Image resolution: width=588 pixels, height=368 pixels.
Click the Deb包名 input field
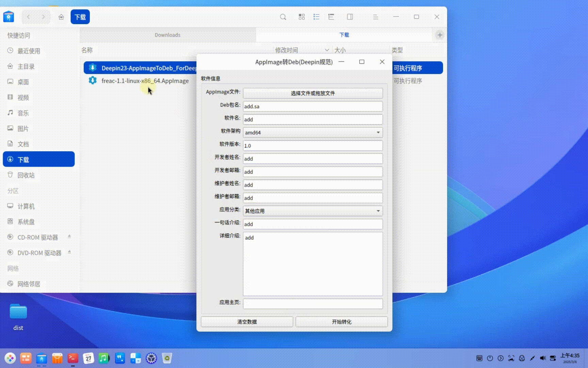click(x=313, y=106)
